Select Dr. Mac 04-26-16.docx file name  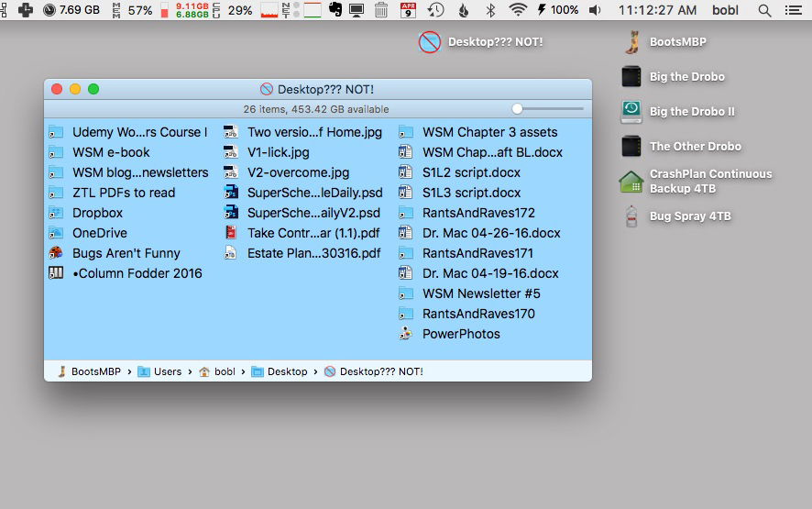[491, 233]
